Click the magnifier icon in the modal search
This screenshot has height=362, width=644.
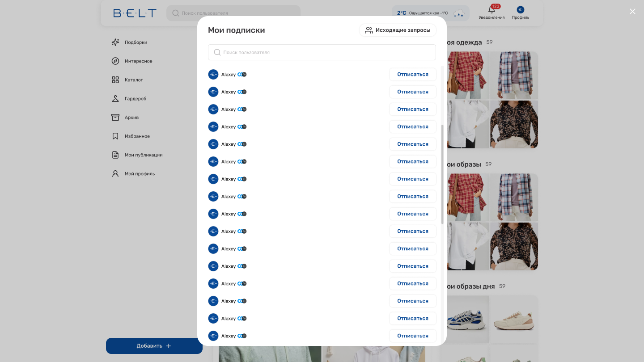click(217, 52)
